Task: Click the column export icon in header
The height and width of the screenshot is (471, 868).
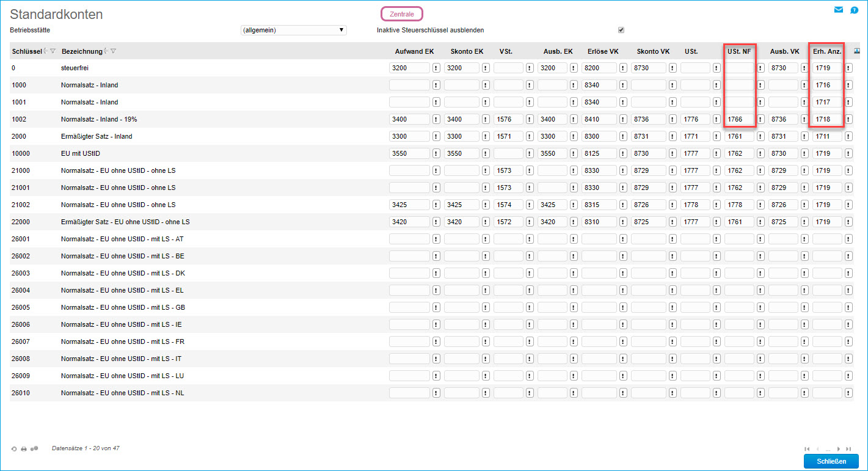Action: 856,51
